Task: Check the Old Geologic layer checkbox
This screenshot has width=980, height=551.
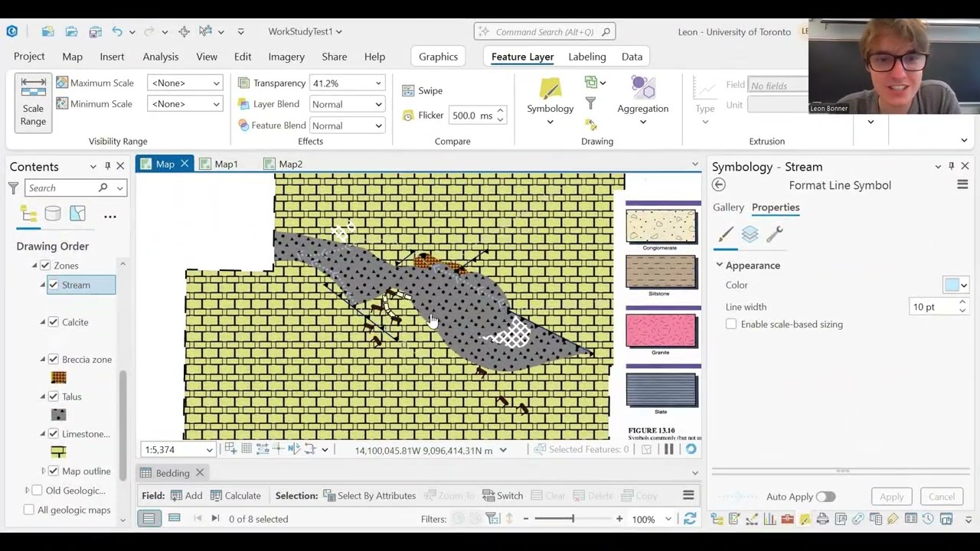Action: tap(37, 491)
